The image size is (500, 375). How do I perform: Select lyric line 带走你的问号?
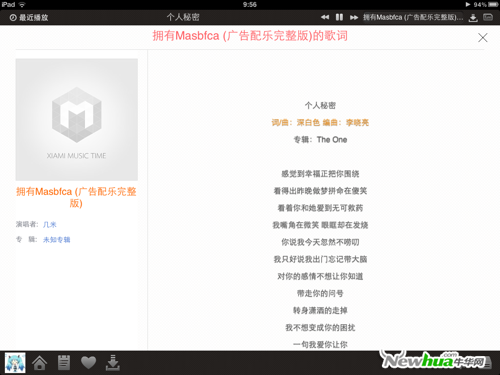point(320,293)
